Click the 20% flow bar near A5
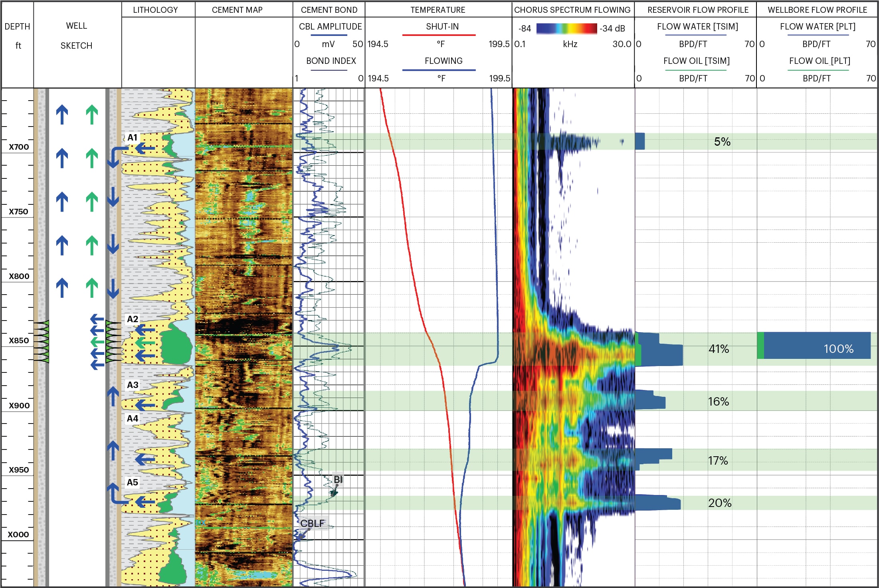The image size is (879, 588). click(x=658, y=503)
